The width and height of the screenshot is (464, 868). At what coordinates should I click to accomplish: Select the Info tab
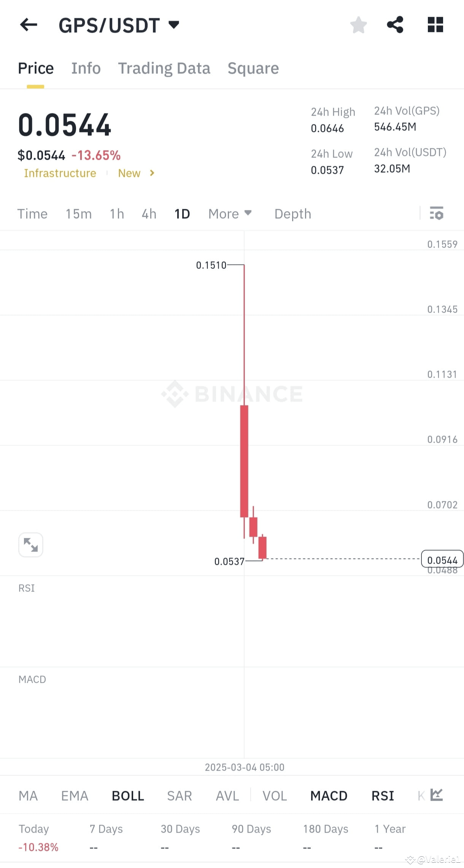pos(86,68)
